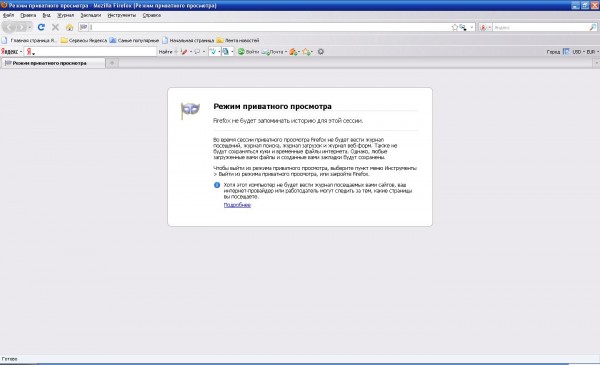Start search with the magnifier icon

(592, 27)
